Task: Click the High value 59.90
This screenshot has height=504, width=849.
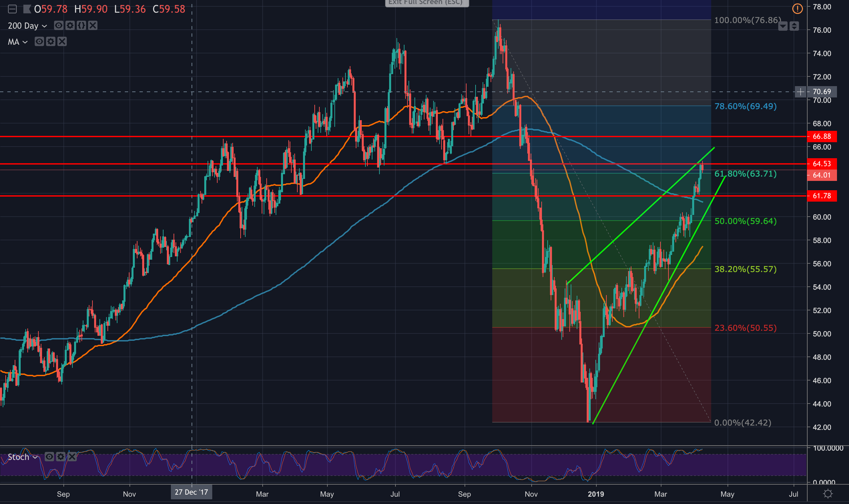Action: (x=94, y=9)
